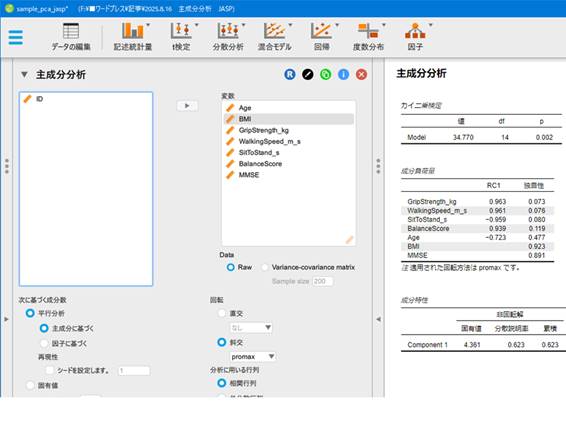Show R syntax with the blue R icon
Viewport: 566px width, 425px height.
[290, 74]
